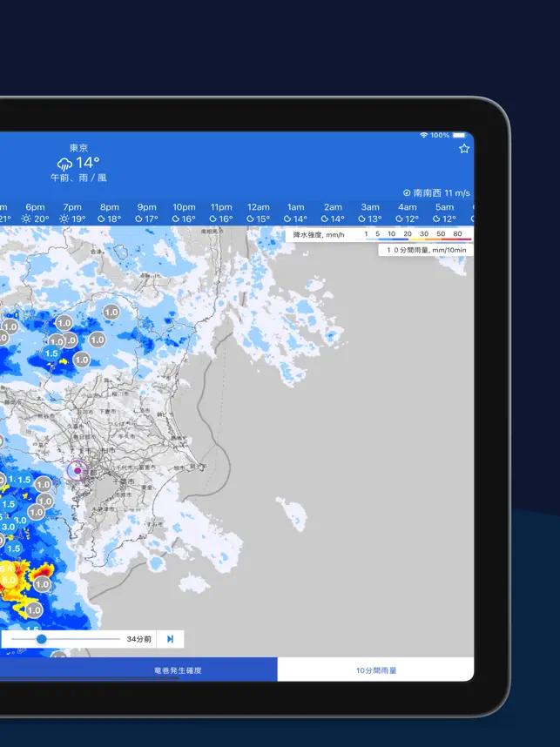
Task: Select the 12am 15° hourly forecast
Action: click(259, 213)
